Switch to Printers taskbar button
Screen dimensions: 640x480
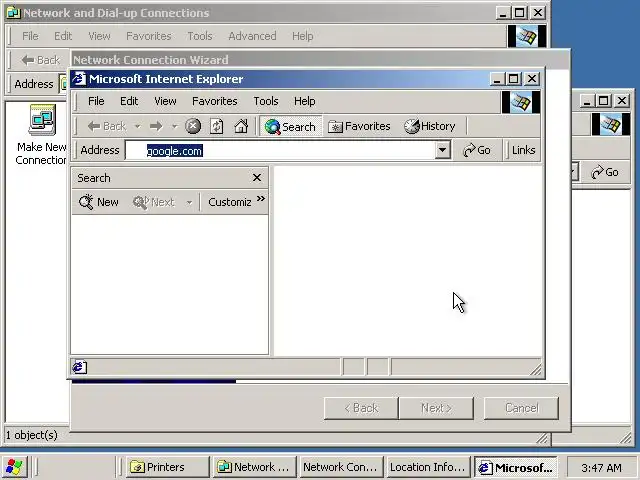[x=167, y=467]
